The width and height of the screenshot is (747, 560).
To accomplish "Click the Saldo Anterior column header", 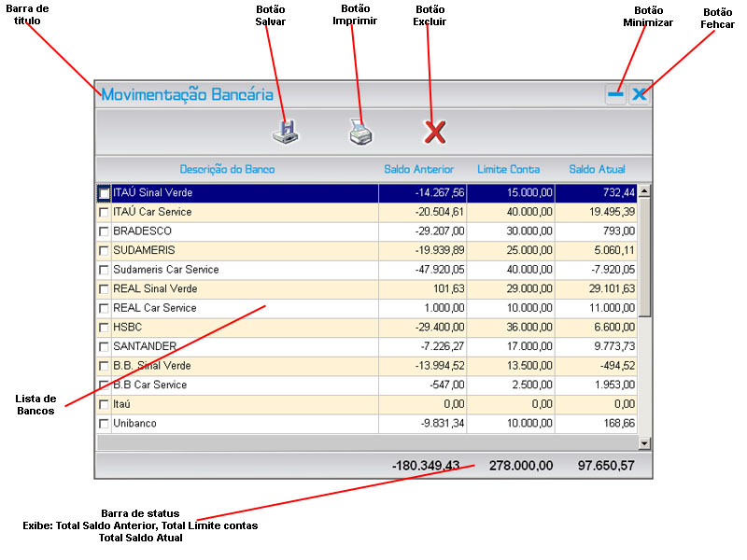I will click(419, 169).
